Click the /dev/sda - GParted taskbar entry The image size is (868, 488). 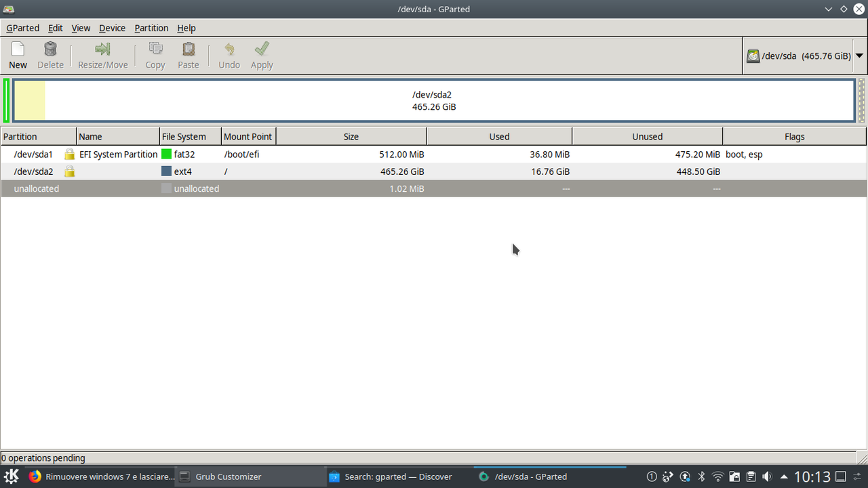(549, 476)
